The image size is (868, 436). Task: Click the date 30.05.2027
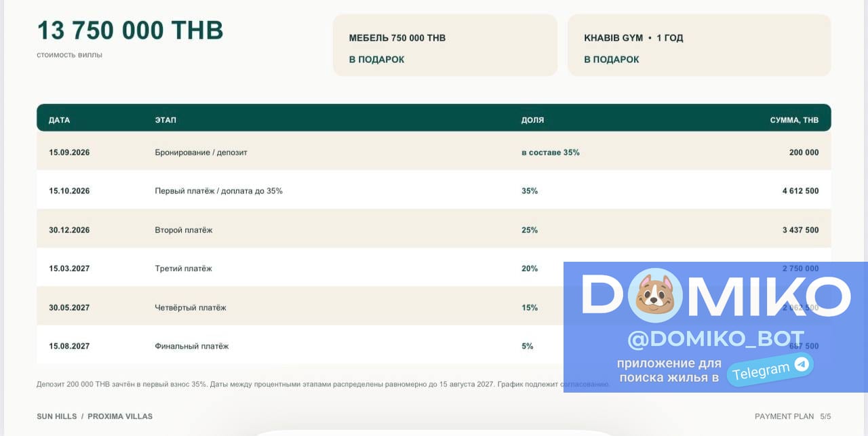[x=69, y=308]
